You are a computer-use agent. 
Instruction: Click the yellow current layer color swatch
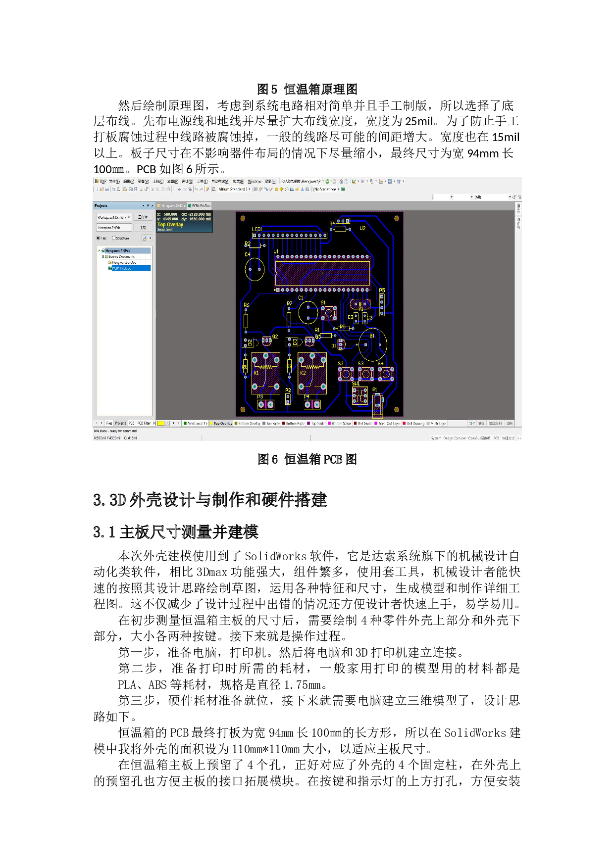tap(160, 424)
